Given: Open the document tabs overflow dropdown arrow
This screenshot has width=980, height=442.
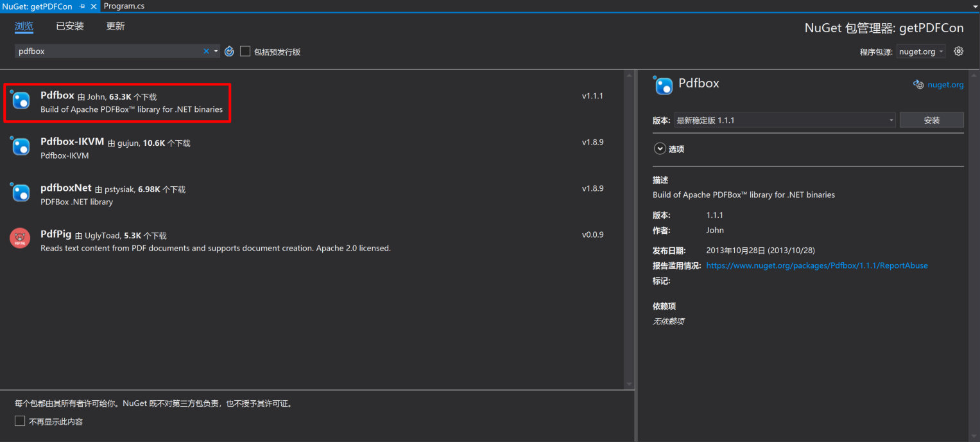Looking at the screenshot, I should coord(974,6).
